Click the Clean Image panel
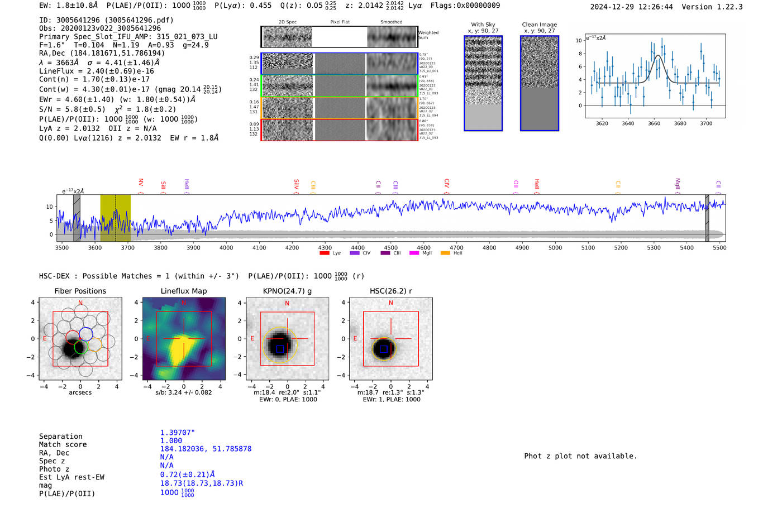The width and height of the screenshot is (782, 532). coord(540,84)
